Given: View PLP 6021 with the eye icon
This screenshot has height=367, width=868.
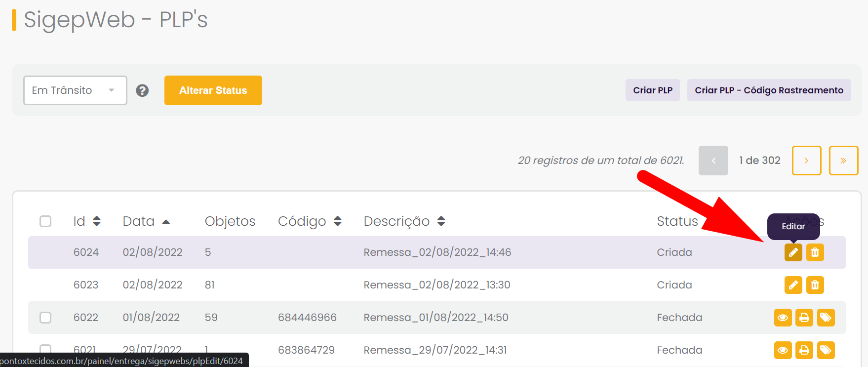Looking at the screenshot, I should coord(783,350).
